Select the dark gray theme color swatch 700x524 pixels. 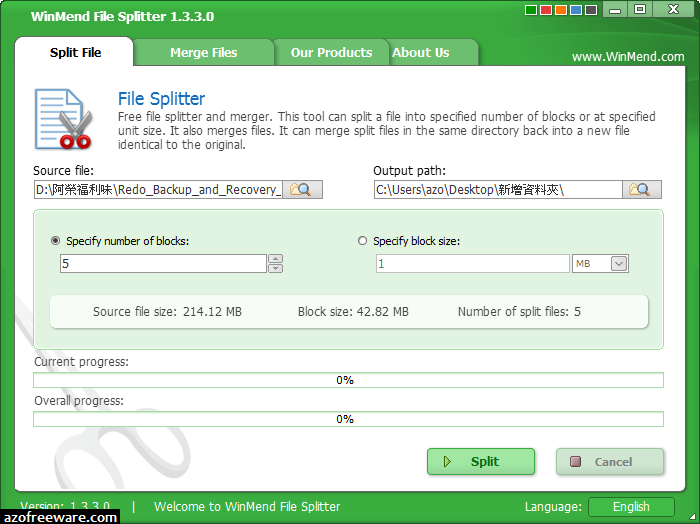click(591, 10)
